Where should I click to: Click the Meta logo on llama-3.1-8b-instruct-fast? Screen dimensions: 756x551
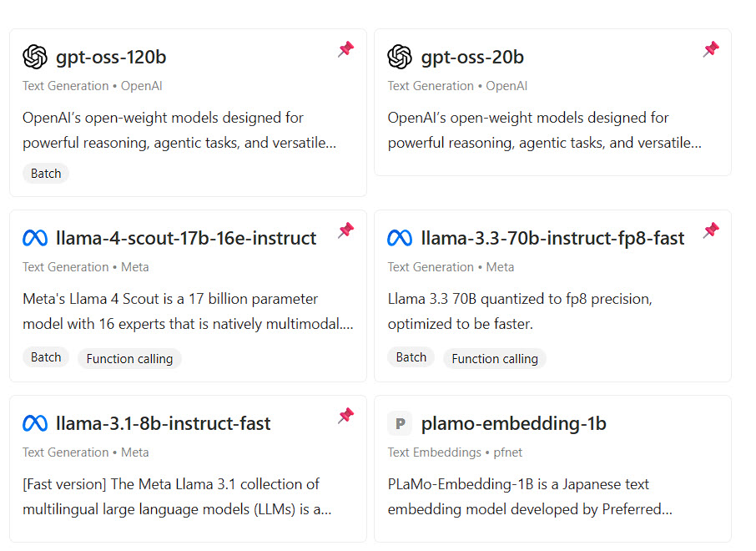[x=35, y=423]
